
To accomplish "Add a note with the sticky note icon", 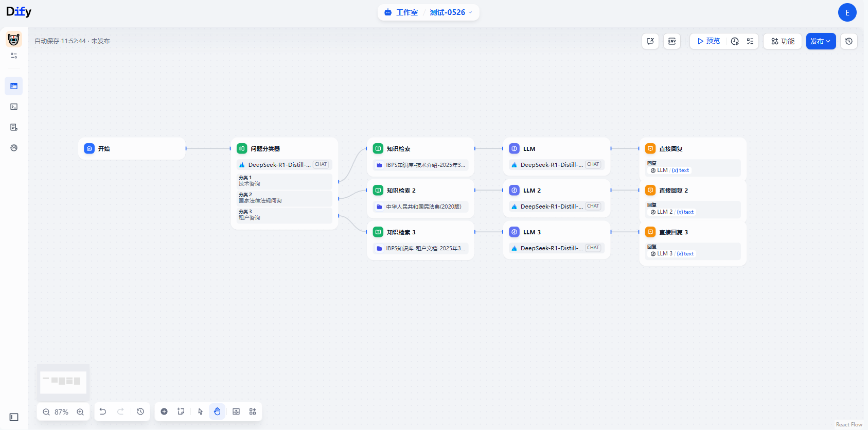I will point(181,411).
